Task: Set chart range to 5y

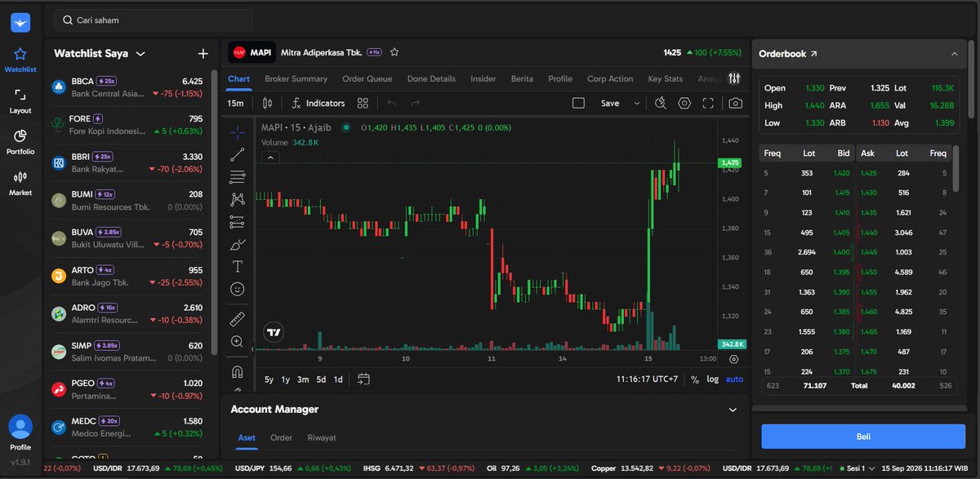Action: pos(269,379)
